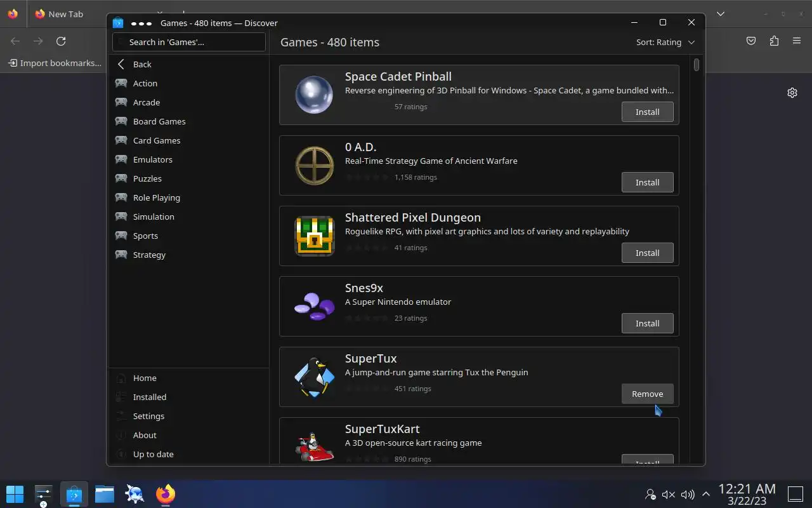This screenshot has width=812, height=508.
Task: Open Firefox hamburger menu
Action: pos(797,41)
